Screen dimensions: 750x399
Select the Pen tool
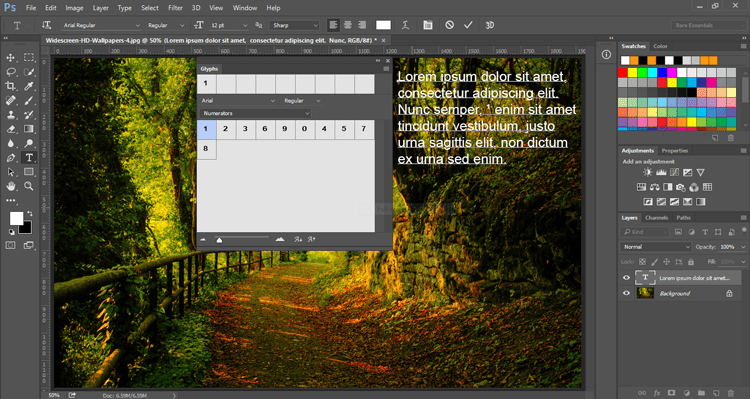click(10, 158)
